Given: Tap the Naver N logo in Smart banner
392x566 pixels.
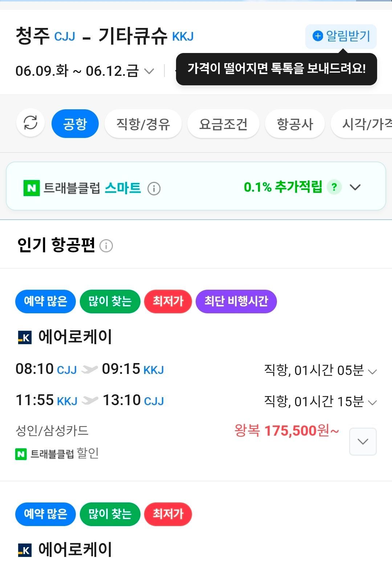Looking at the screenshot, I should (31, 188).
